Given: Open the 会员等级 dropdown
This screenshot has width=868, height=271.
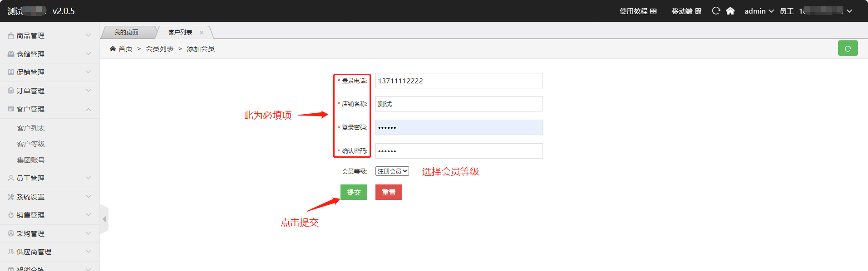Looking at the screenshot, I should [x=392, y=171].
